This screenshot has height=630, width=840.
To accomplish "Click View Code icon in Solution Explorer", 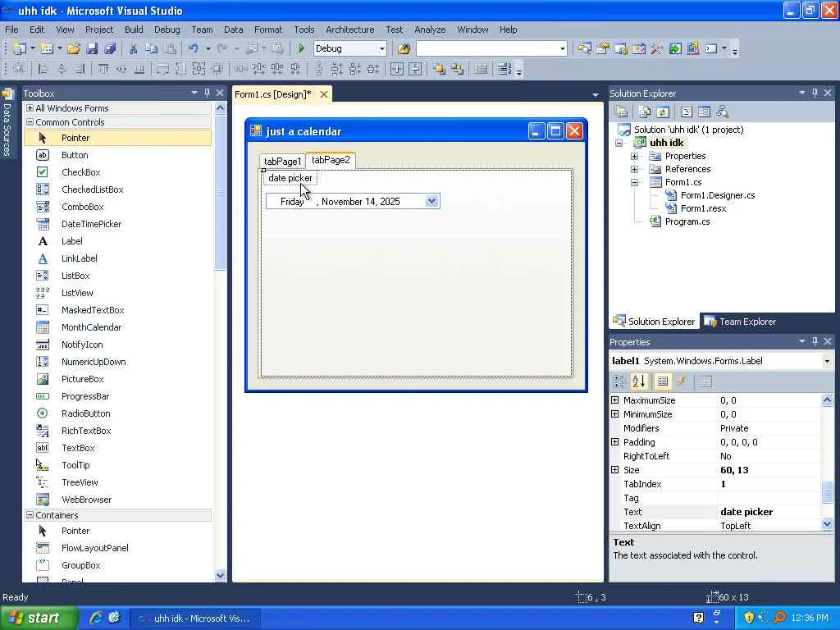I will coord(687,112).
